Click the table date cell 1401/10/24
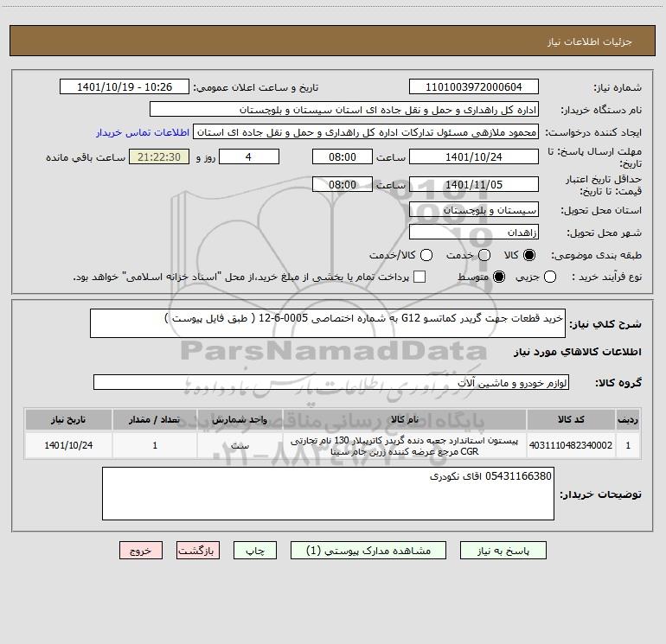 pos(68,445)
